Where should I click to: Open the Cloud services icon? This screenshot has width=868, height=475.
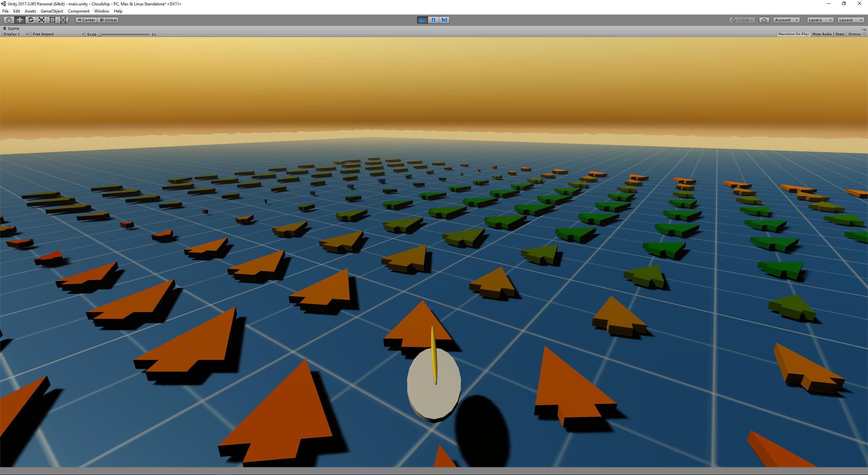(764, 20)
